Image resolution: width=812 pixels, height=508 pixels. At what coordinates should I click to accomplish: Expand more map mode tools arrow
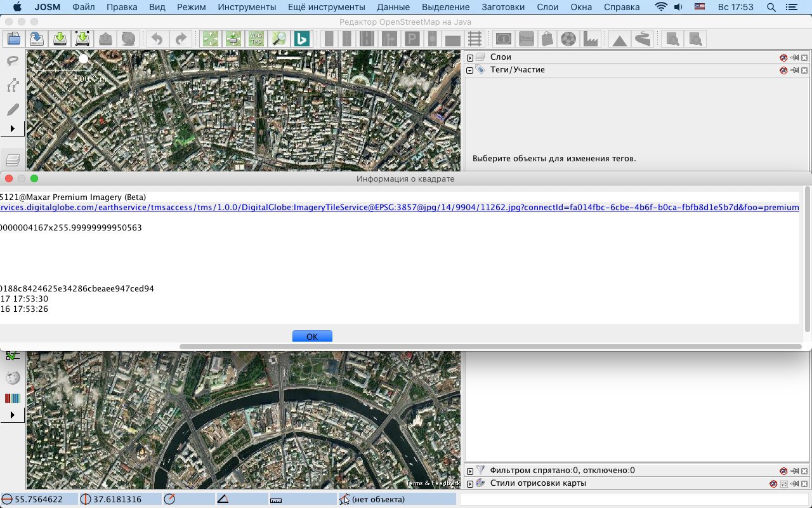pyautogui.click(x=13, y=129)
